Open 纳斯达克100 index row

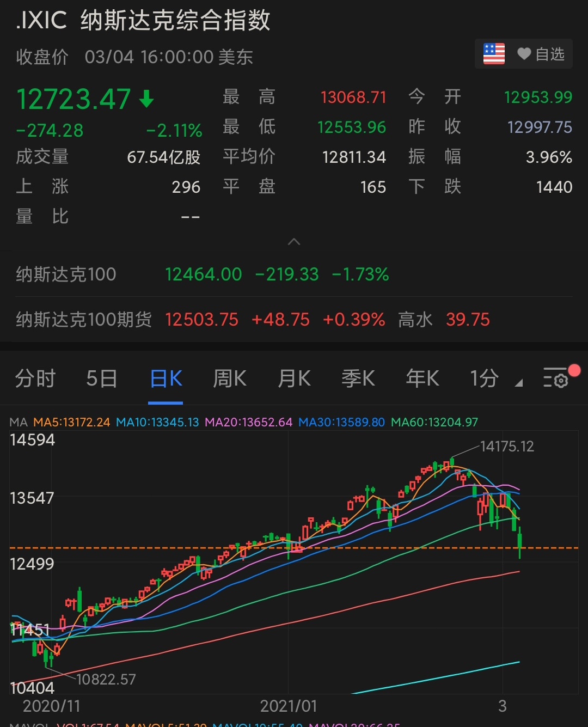[x=294, y=274]
